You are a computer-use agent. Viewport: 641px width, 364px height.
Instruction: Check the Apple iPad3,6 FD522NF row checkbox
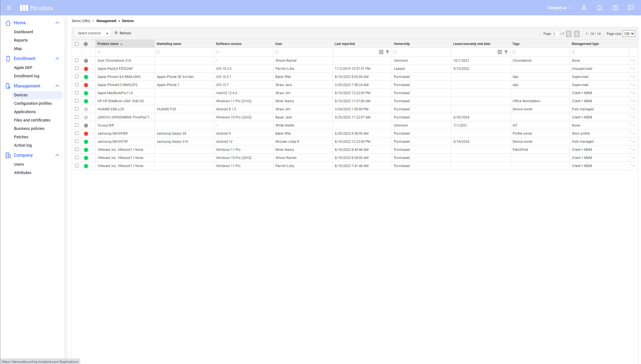pos(77,68)
